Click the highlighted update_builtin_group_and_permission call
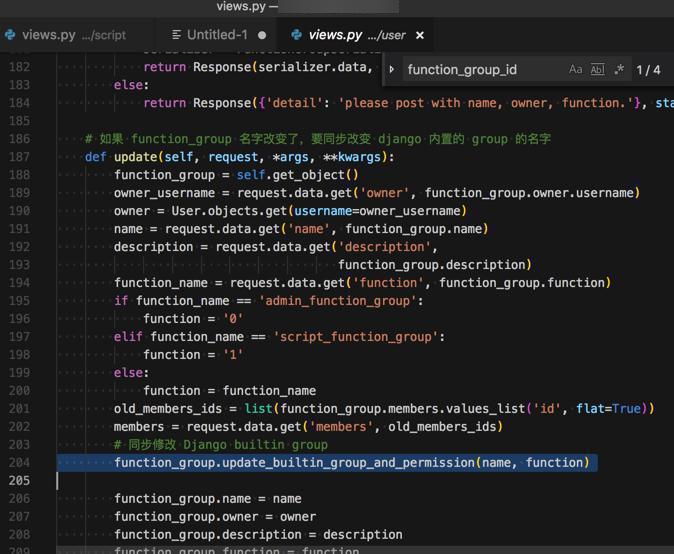 (350, 463)
